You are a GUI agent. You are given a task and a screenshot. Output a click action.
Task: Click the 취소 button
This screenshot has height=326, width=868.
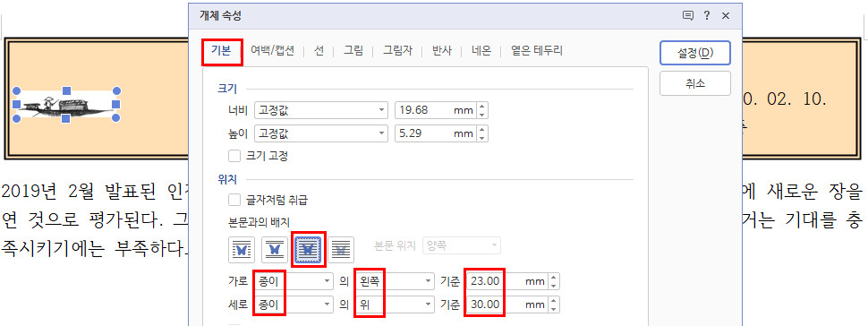tap(695, 83)
